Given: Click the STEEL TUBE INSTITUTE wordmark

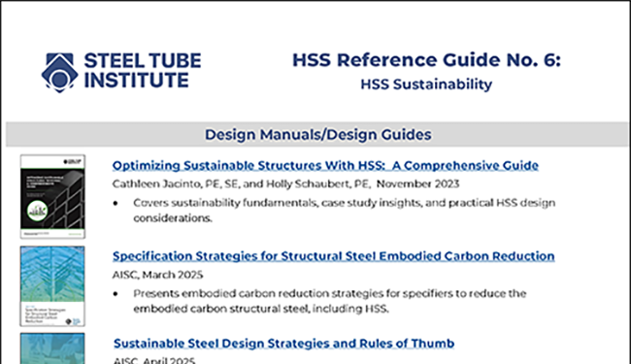Looking at the screenshot, I should click(143, 71).
